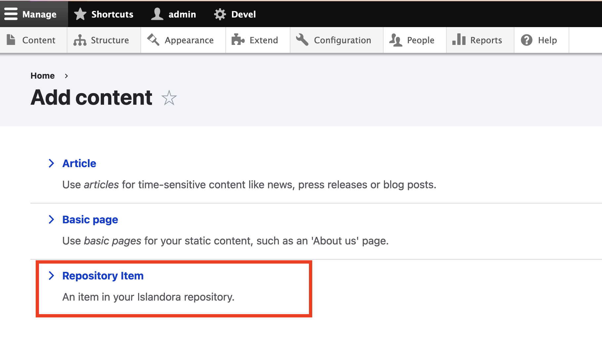Click the Article content type link
This screenshot has width=602, height=364.
click(x=79, y=163)
